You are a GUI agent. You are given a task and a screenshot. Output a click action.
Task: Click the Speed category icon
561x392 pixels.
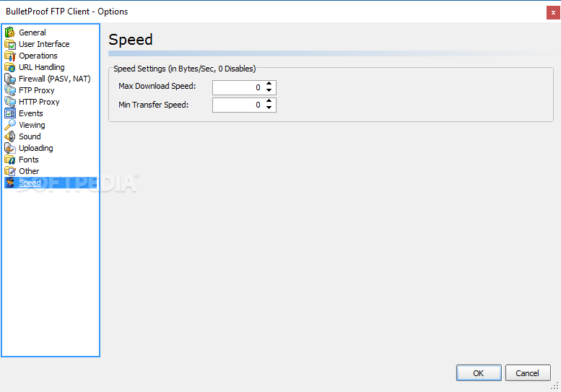click(x=10, y=183)
